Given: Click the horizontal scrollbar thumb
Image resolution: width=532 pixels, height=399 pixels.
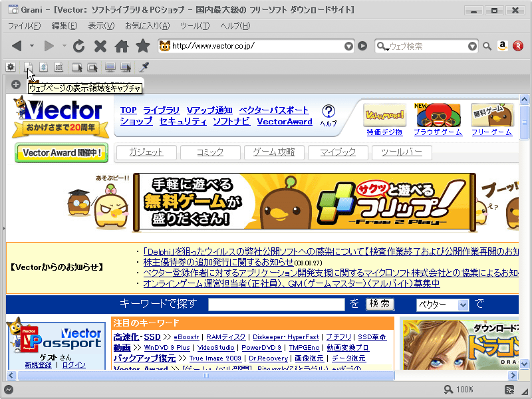Looking at the screenshot, I should coord(206,375).
